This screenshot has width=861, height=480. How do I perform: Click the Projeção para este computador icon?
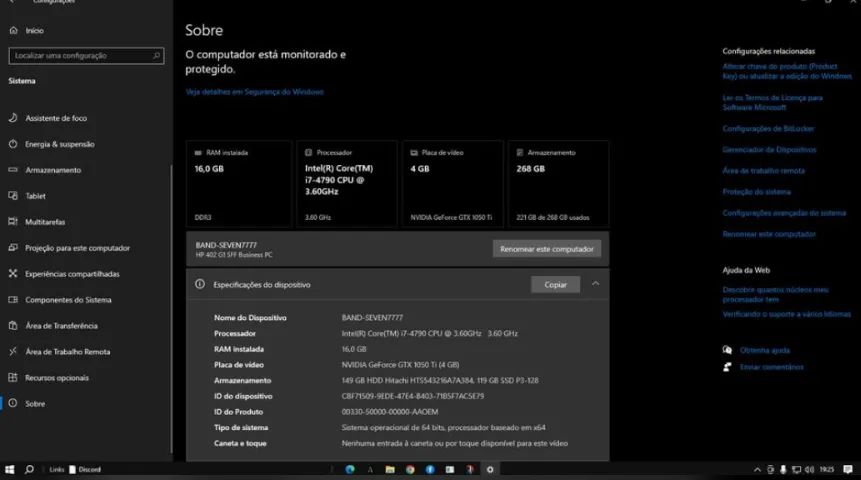[x=13, y=248]
